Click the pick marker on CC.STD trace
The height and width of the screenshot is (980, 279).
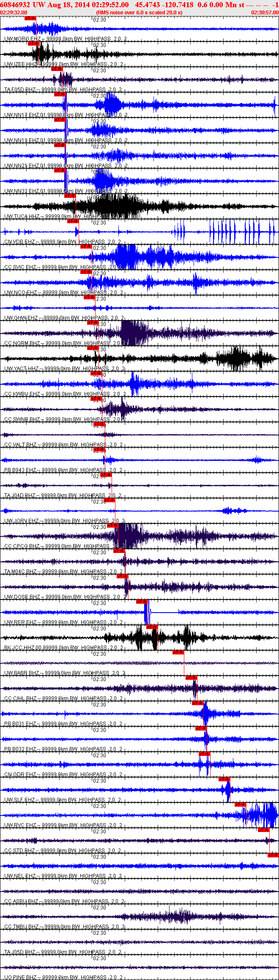click(264, 830)
